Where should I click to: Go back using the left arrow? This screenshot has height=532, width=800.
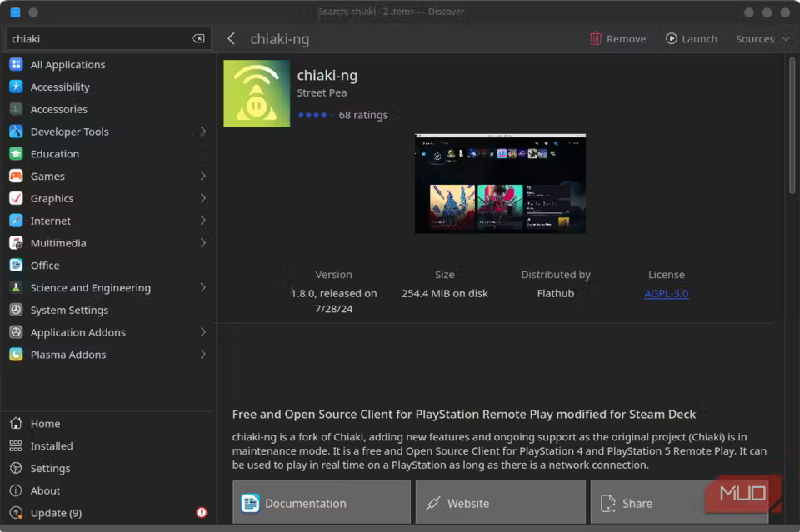coord(232,39)
